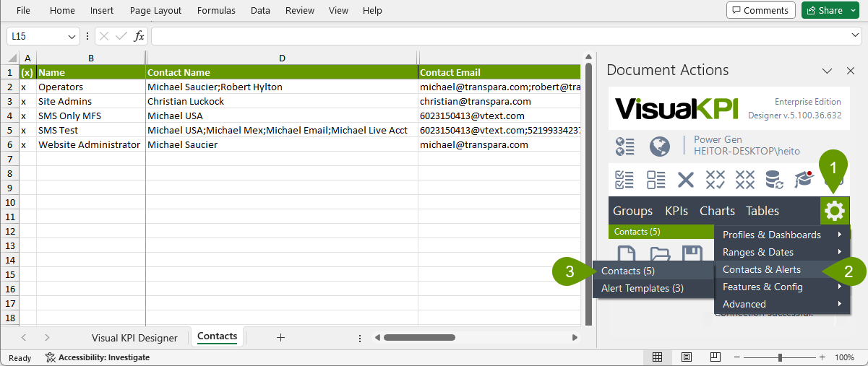Click the insert function fx icon
Image resolution: width=868 pixels, height=366 pixels.
[x=139, y=36]
